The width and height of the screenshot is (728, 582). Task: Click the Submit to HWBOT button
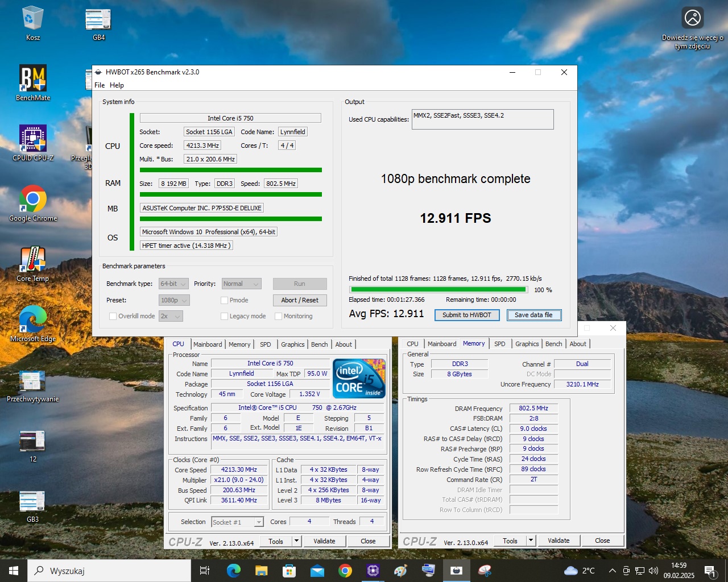point(467,315)
